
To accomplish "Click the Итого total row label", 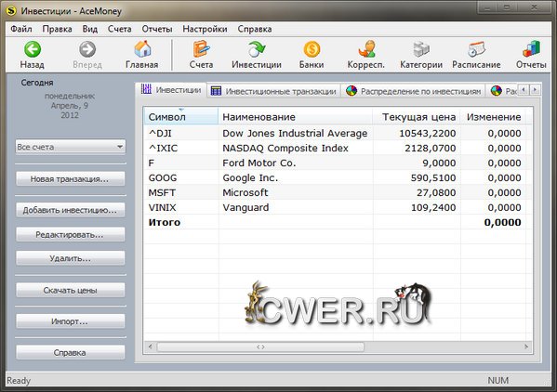I will tap(164, 222).
